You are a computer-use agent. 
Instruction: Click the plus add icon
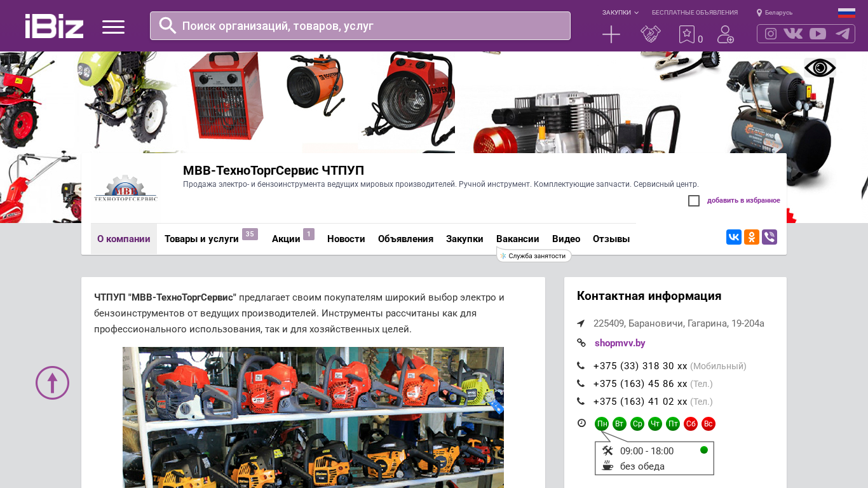coord(611,34)
